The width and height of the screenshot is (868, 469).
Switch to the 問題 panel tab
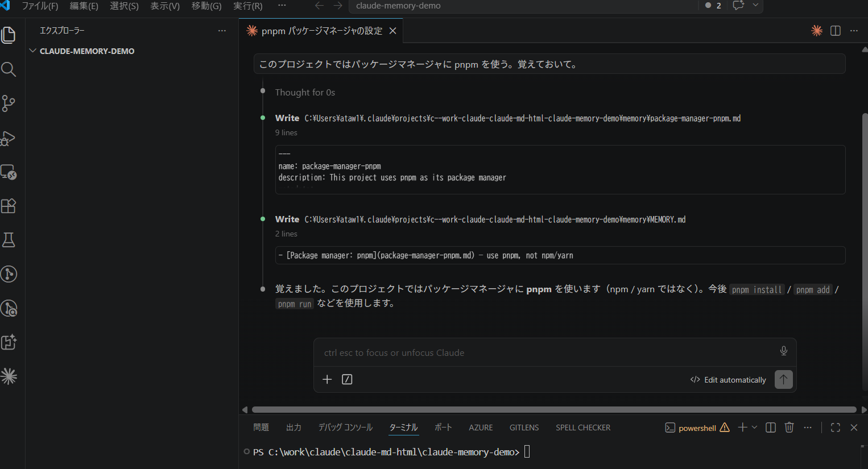point(261,428)
